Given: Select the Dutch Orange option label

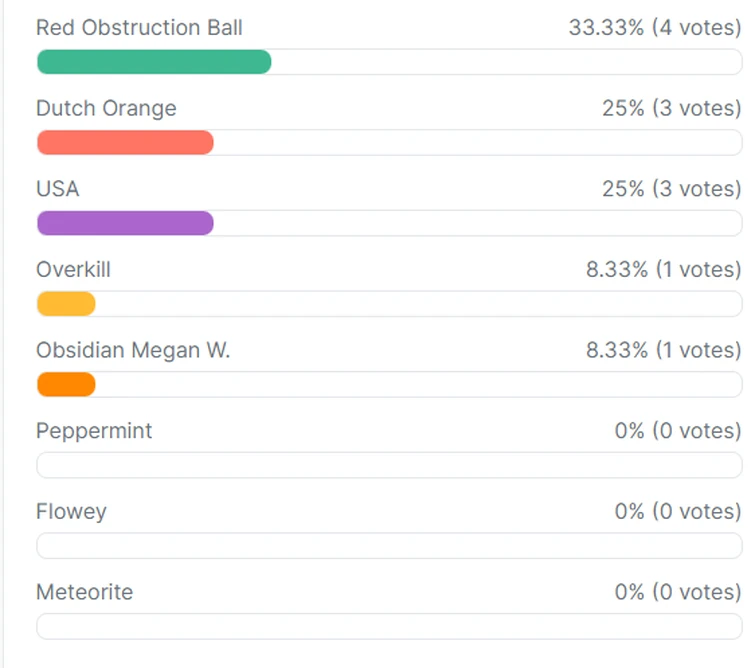Looking at the screenshot, I should click(106, 108).
